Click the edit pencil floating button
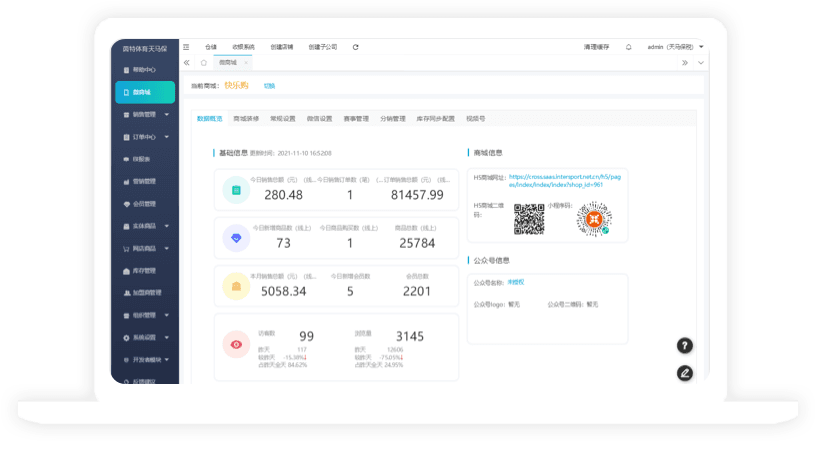Viewport: 816px width, 453px height. 685,373
